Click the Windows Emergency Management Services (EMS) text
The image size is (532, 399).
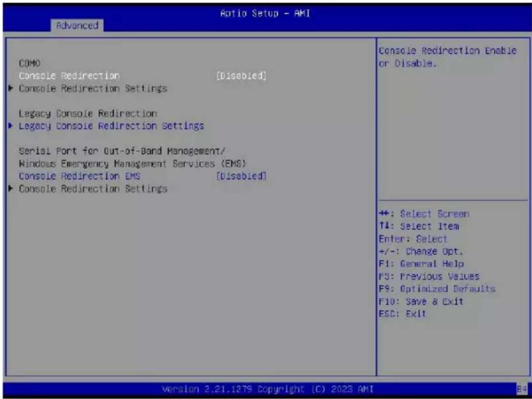tap(133, 164)
